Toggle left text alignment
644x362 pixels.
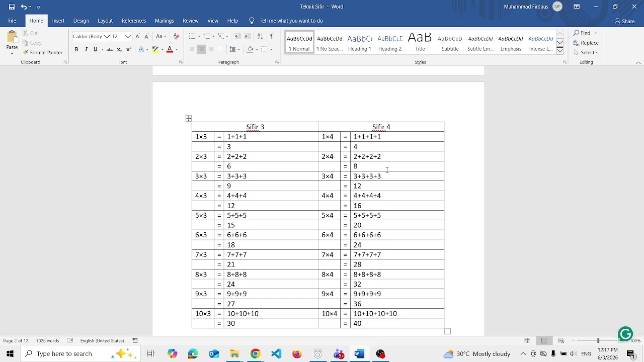[192, 49]
